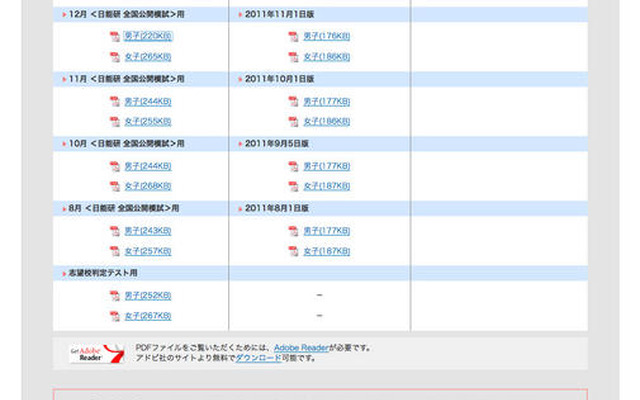Click the 2011年11月1日版 heading
This screenshot has width=640, height=400.
pos(280,14)
